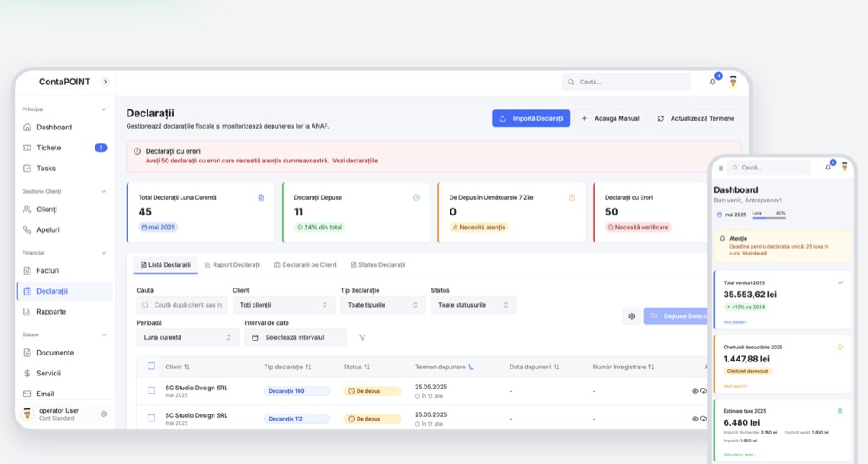Click the Tasks checkmark icon in sidebar
The width and height of the screenshot is (868, 464).
(x=27, y=169)
